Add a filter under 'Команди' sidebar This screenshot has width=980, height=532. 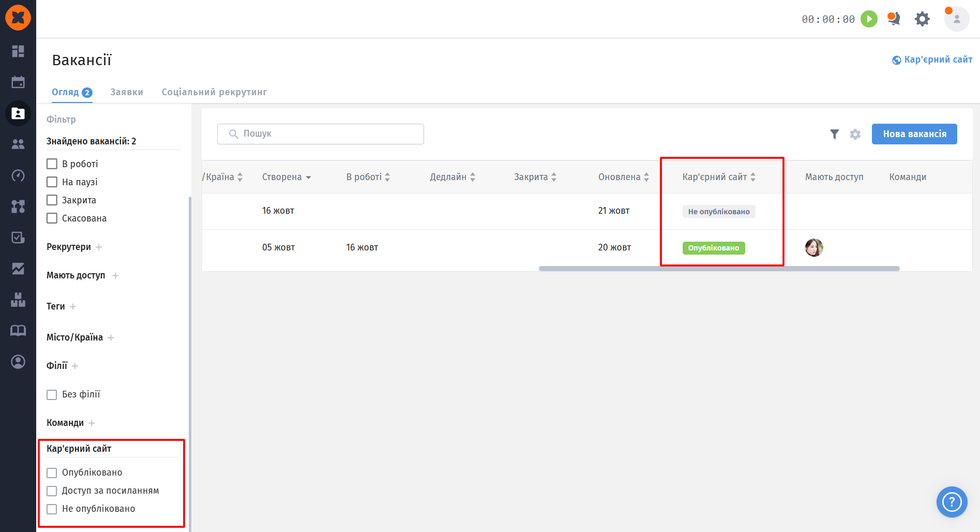92,423
